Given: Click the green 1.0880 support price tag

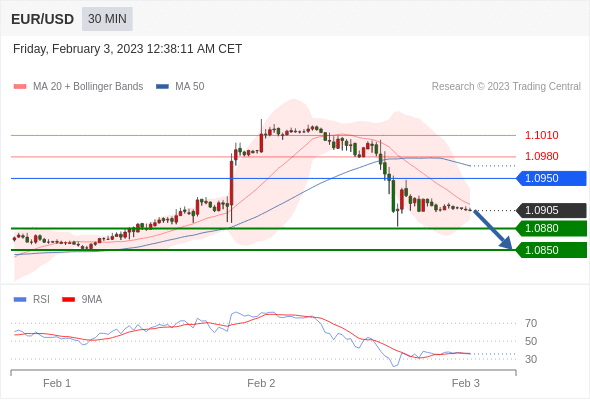Looking at the screenshot, I should point(551,228).
